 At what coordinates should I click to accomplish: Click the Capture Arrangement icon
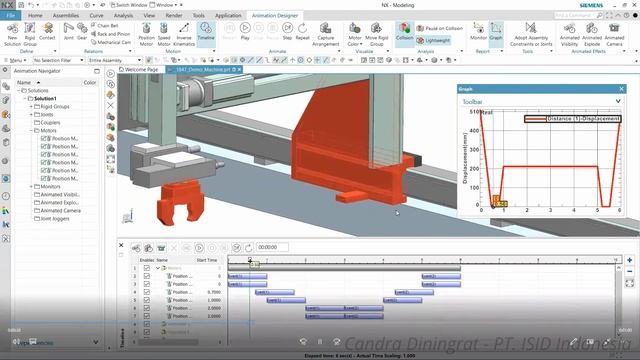point(325,34)
